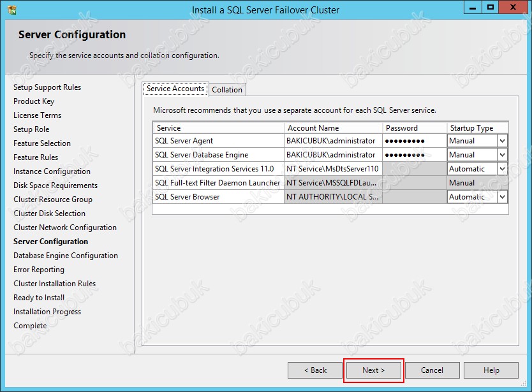The height and width of the screenshot is (392, 532).
Task: Click Setup Role step in sidebar
Action: (31, 129)
